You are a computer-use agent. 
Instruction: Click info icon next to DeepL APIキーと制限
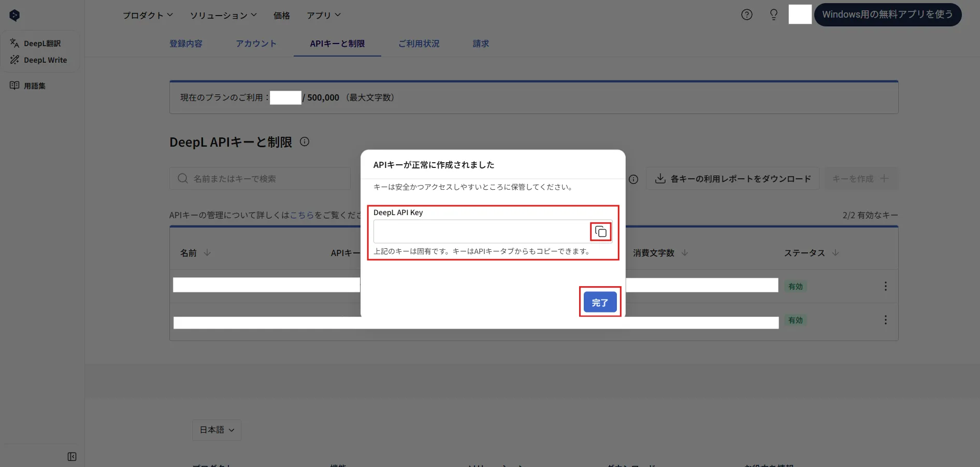click(305, 141)
